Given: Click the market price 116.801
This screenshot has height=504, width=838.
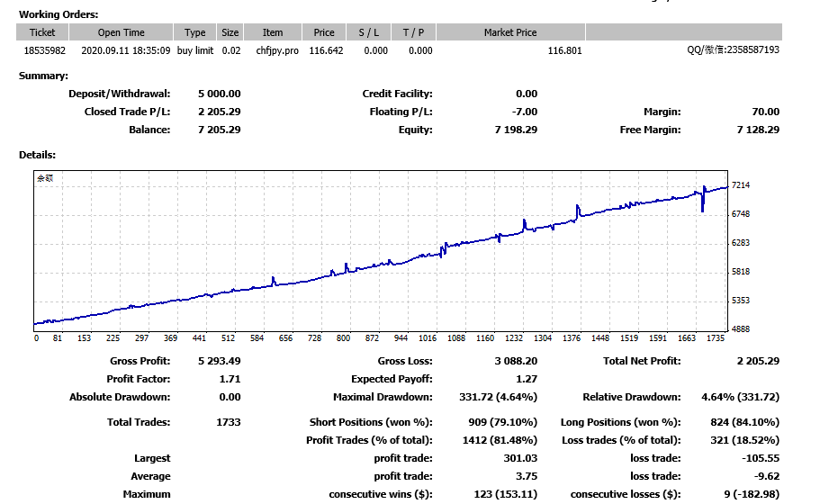Looking at the screenshot, I should click(564, 50).
